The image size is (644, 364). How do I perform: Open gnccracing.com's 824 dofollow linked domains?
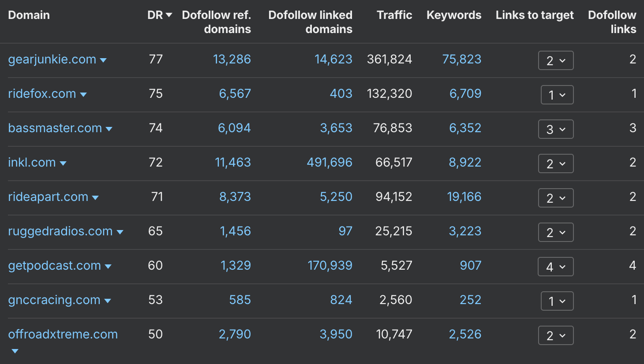341,300
